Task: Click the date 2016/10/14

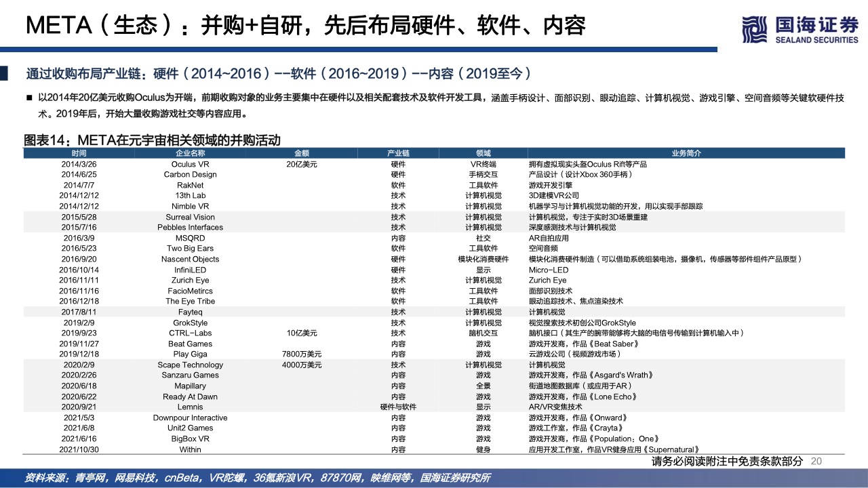Action: point(79,270)
